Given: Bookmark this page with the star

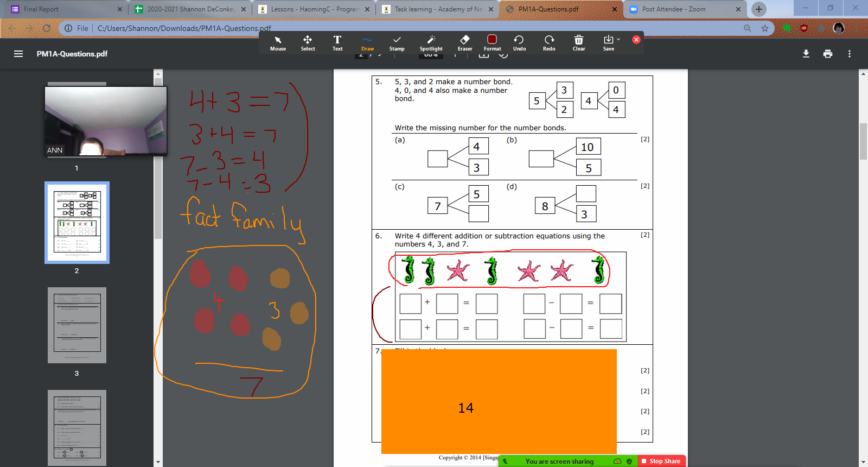Looking at the screenshot, I should 765,28.
